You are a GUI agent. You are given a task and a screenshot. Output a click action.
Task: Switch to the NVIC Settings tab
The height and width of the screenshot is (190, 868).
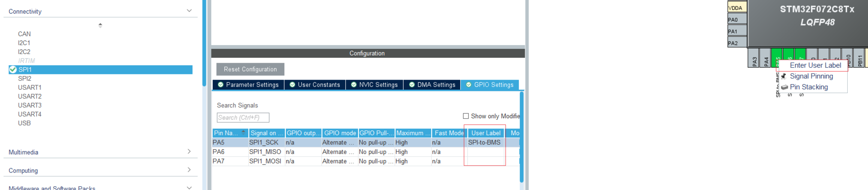374,85
